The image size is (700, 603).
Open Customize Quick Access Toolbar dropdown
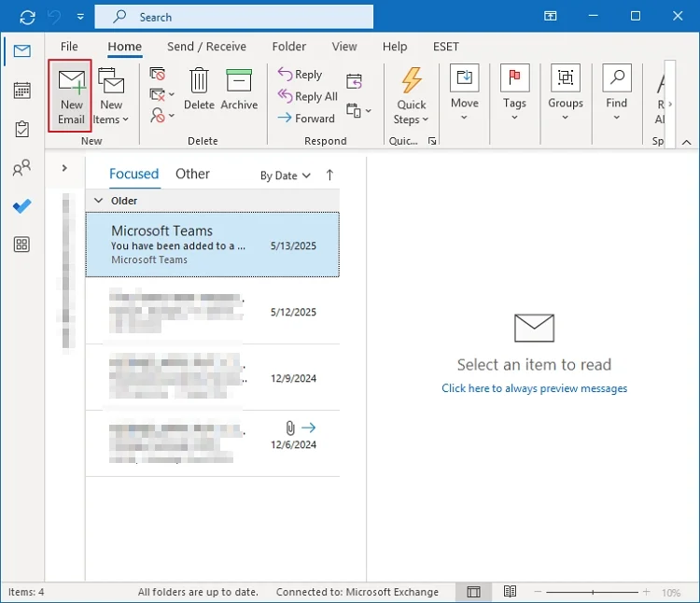[80, 17]
